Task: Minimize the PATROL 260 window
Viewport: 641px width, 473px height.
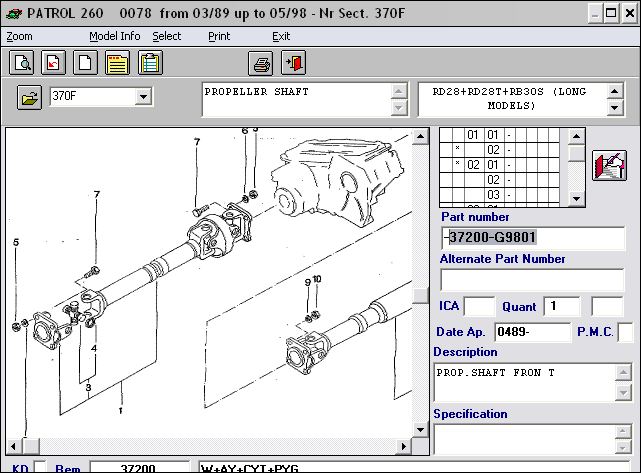Action: click(x=595, y=13)
